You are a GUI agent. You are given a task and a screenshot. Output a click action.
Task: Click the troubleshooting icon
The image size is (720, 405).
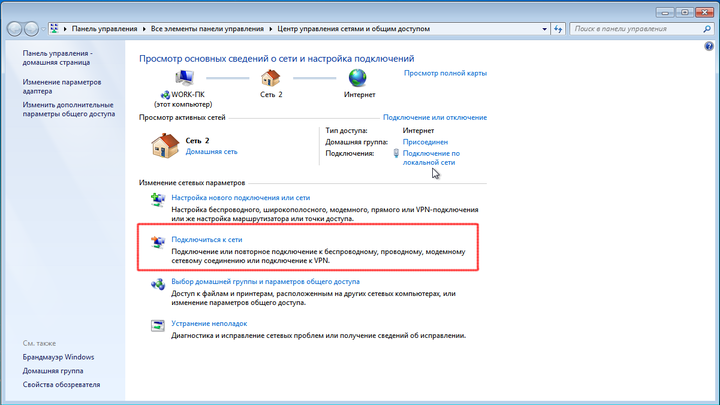[158, 326]
